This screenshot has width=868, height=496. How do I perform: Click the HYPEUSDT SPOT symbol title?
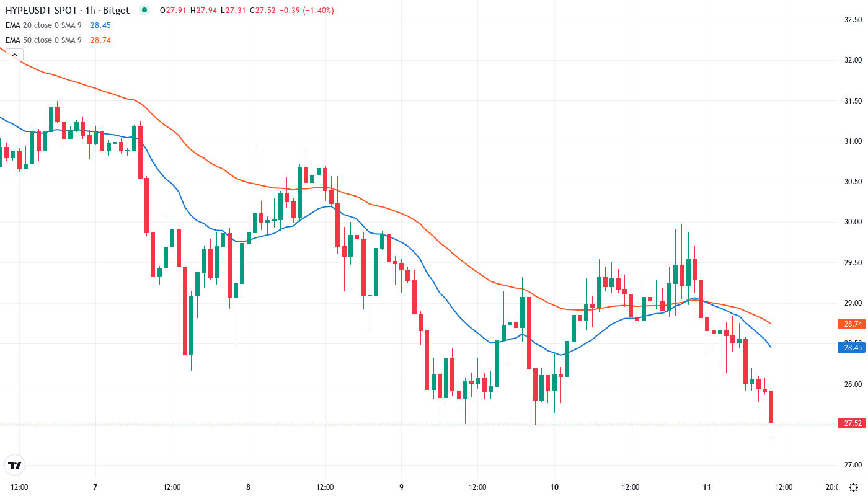point(41,10)
